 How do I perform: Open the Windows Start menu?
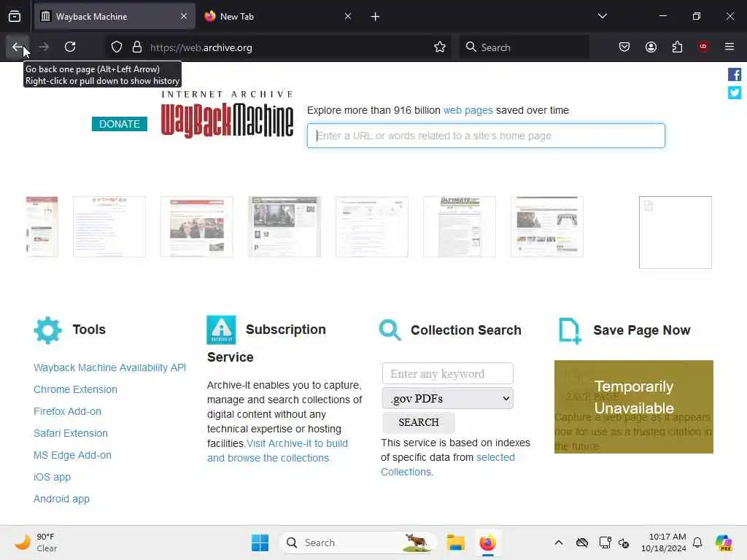coord(260,542)
